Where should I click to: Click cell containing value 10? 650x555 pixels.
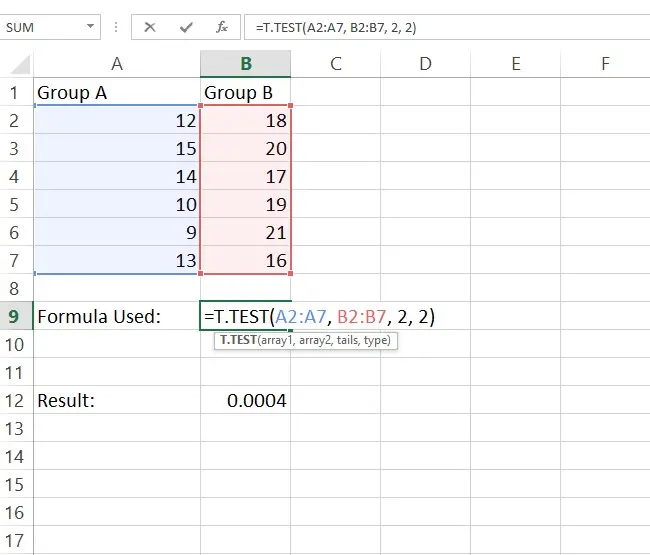[117, 204]
